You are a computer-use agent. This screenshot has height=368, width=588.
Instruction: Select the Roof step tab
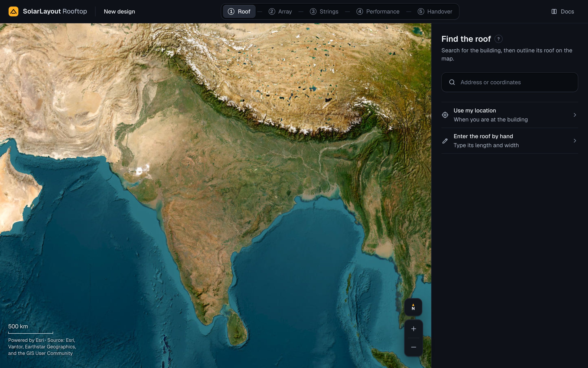pos(239,11)
